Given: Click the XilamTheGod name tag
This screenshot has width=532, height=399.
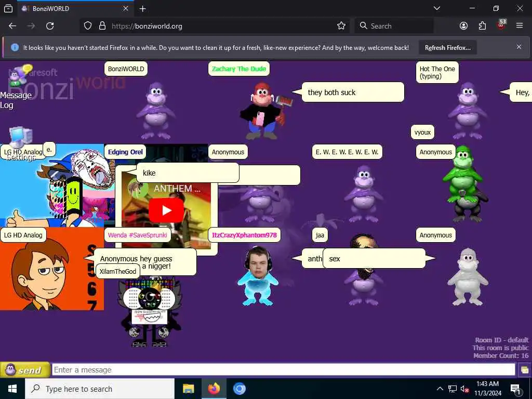Looking at the screenshot, I should tap(118, 271).
